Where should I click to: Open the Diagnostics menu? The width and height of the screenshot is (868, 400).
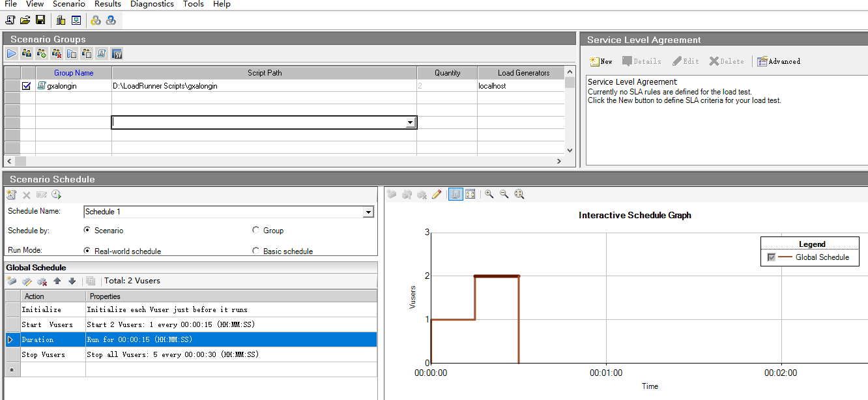coord(152,4)
